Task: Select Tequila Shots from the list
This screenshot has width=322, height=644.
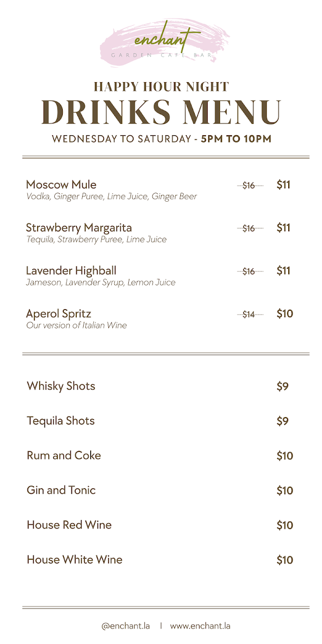Action: point(61,421)
